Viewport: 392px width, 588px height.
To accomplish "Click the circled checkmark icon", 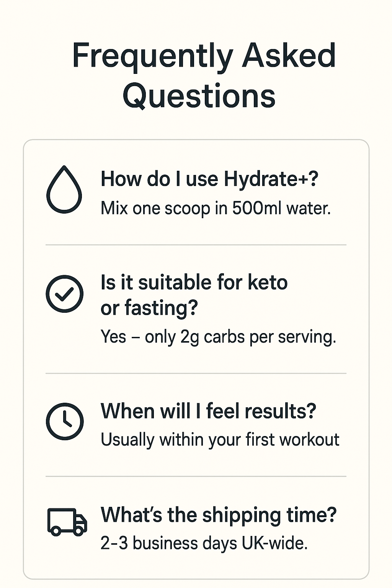I will pyautogui.click(x=64, y=294).
